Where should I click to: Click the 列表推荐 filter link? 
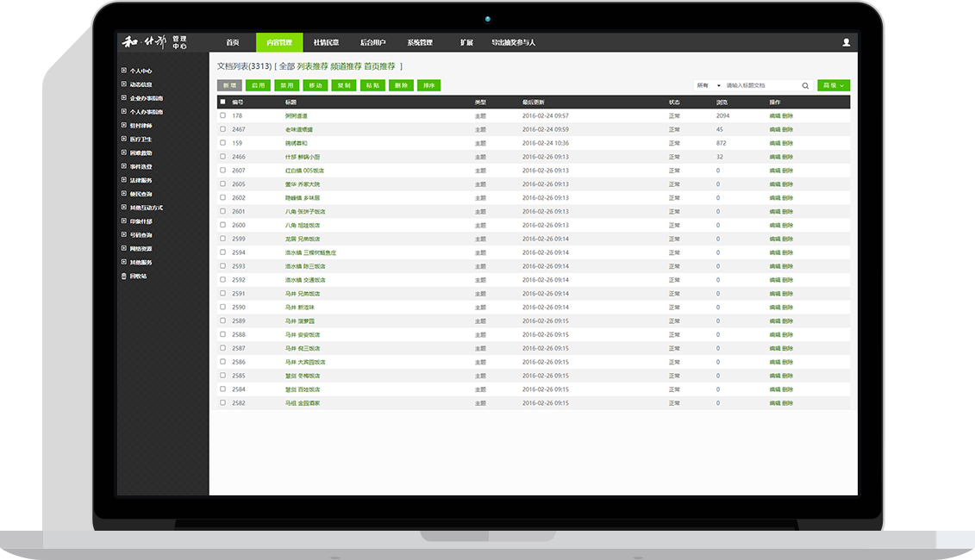point(312,66)
